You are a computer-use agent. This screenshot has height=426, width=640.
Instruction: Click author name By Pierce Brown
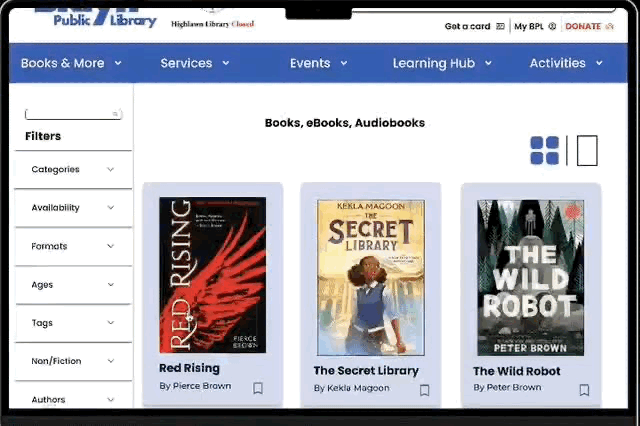195,386
